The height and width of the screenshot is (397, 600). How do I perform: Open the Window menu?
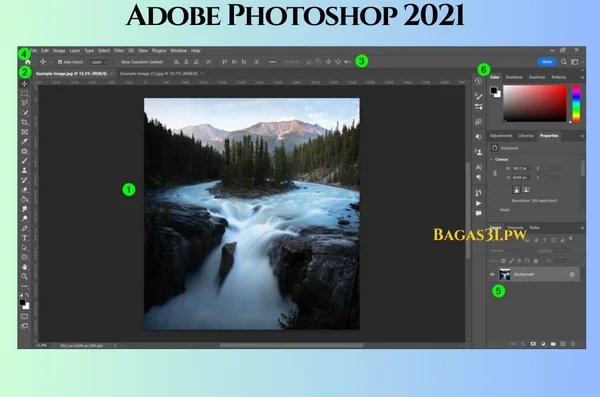(178, 51)
